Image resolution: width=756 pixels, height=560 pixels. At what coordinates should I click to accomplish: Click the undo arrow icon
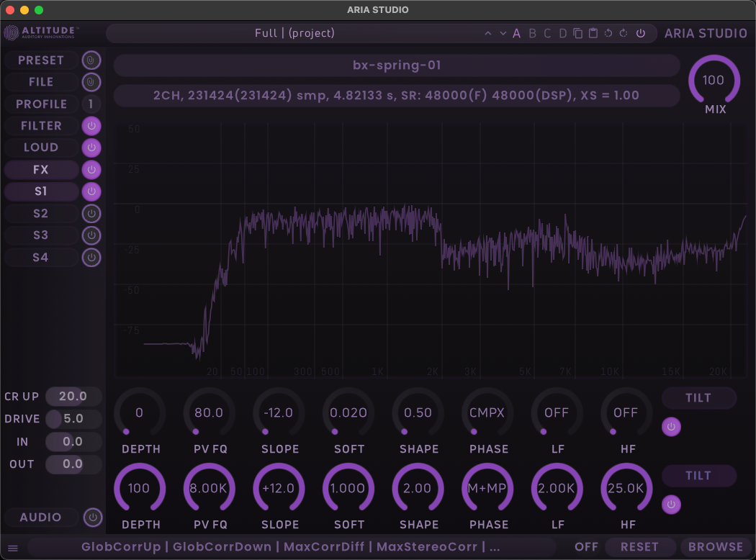608,33
